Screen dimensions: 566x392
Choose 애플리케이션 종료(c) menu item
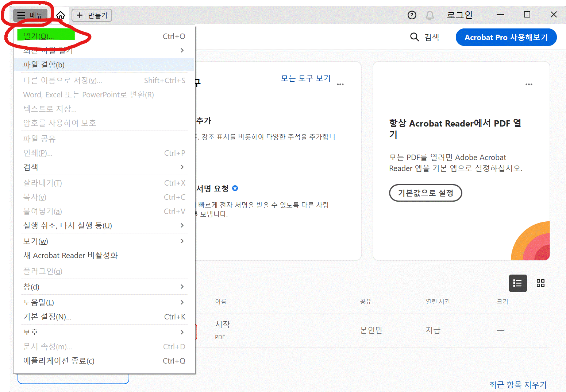[x=104, y=361]
